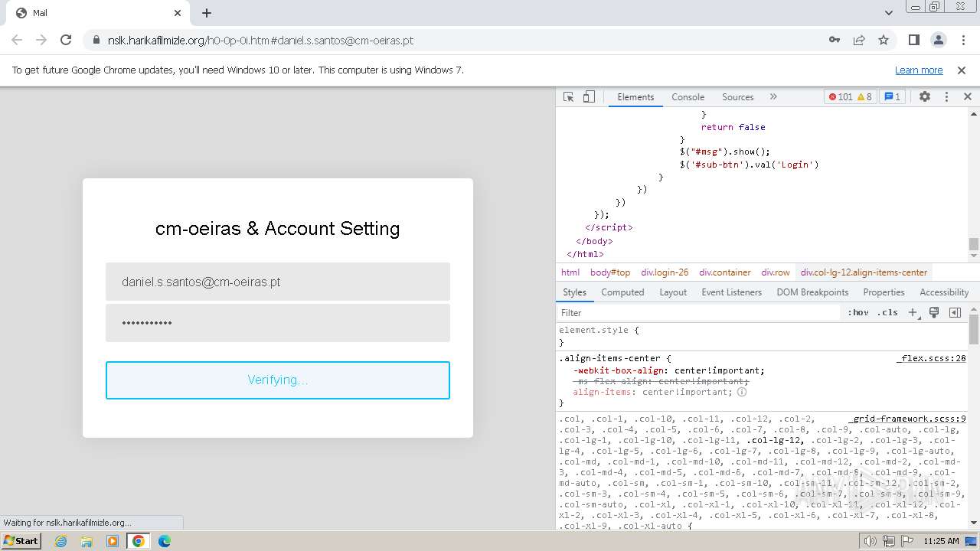Toggle the rendering emulations paintbrush icon
The image size is (980, 551).
934,313
